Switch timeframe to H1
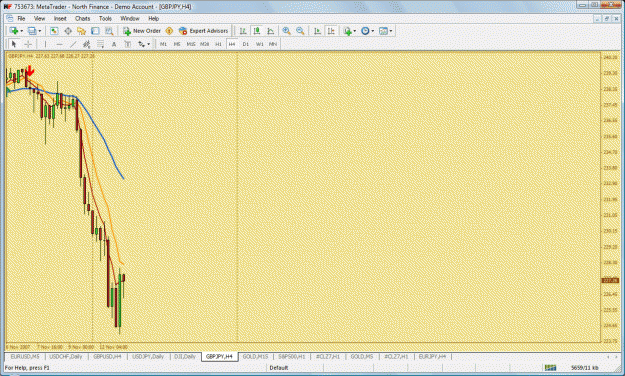This screenshot has width=625, height=376. [218, 44]
